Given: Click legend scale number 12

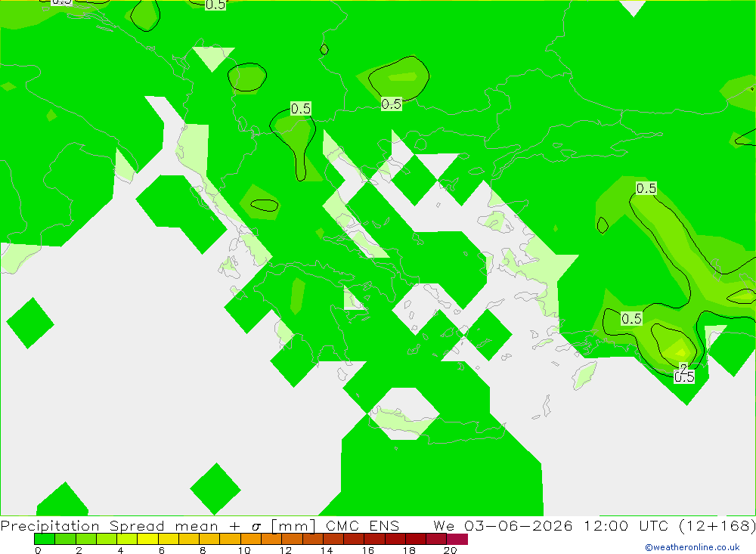Looking at the screenshot, I should (286, 550).
